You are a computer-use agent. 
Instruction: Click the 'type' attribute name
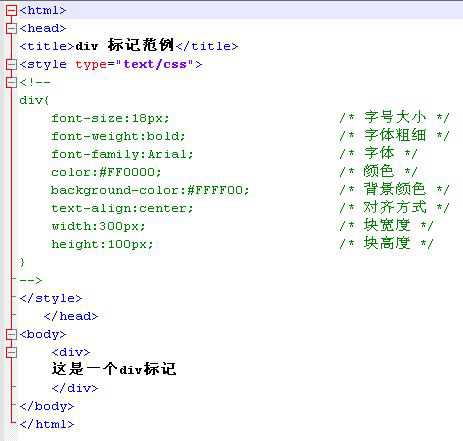tap(91, 64)
